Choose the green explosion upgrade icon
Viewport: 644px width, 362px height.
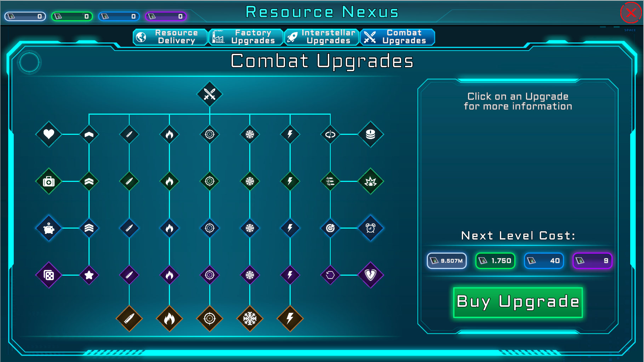(x=370, y=182)
